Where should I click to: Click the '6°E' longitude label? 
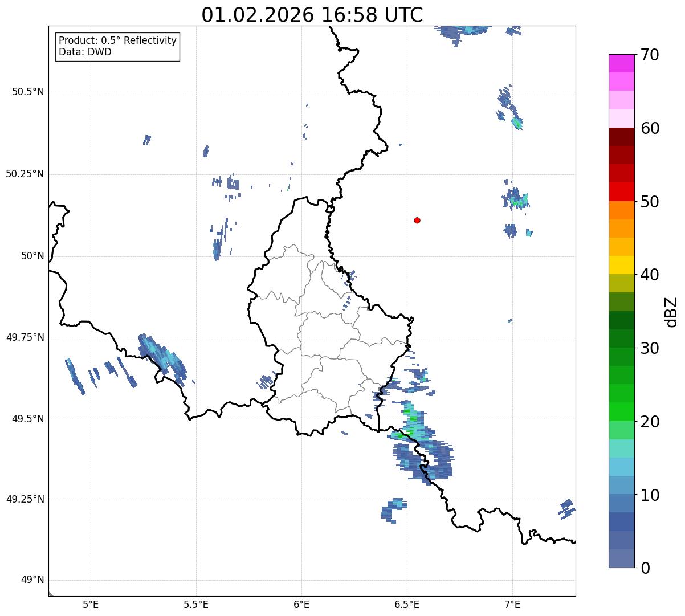302,605
